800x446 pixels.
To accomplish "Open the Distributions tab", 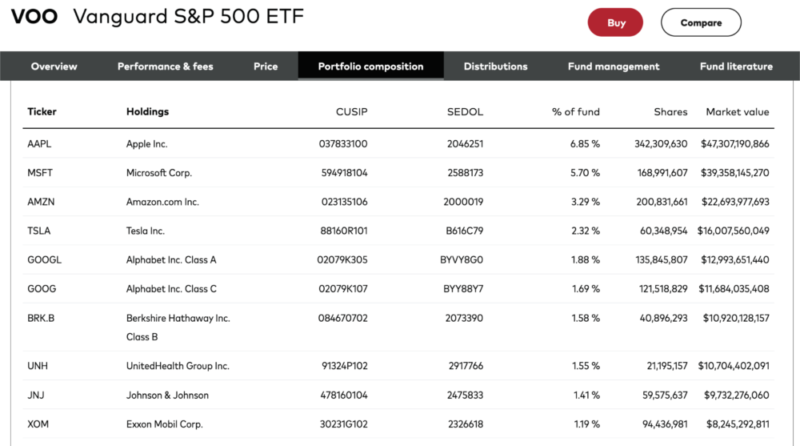I will (x=495, y=67).
